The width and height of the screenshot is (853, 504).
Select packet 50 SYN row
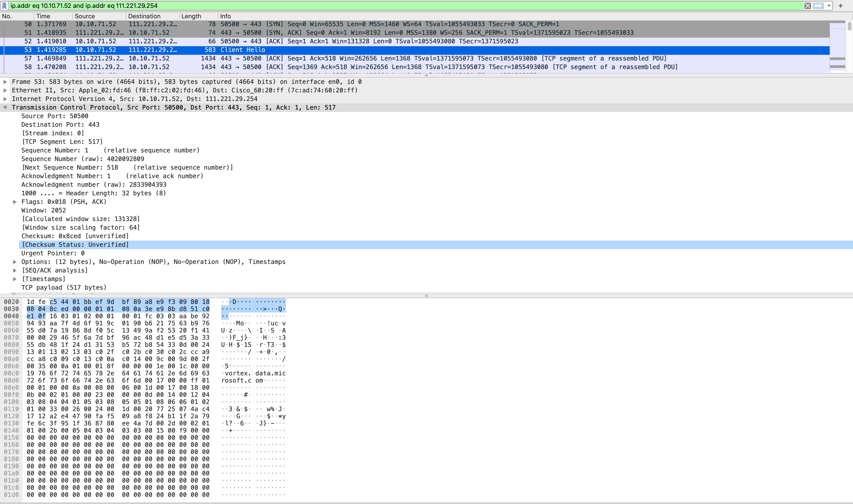pyautogui.click(x=415, y=24)
